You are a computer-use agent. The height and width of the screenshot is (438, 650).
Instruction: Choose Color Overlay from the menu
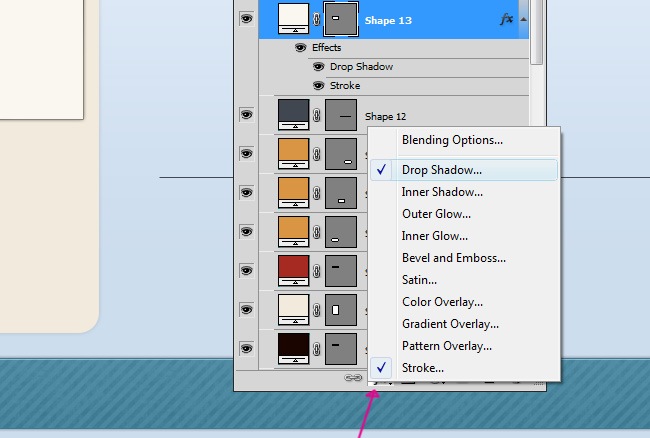click(464, 302)
